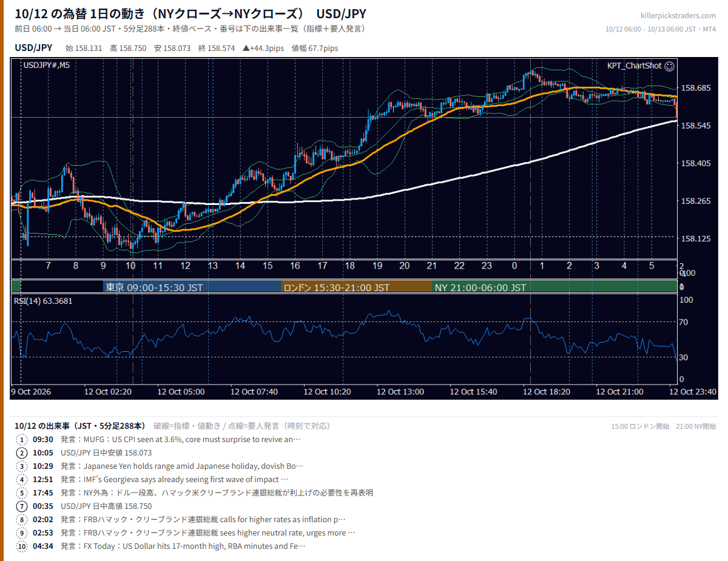Click the NY外為：ドル一段高 event text
This screenshot has height=561, width=728.
(x=217, y=493)
